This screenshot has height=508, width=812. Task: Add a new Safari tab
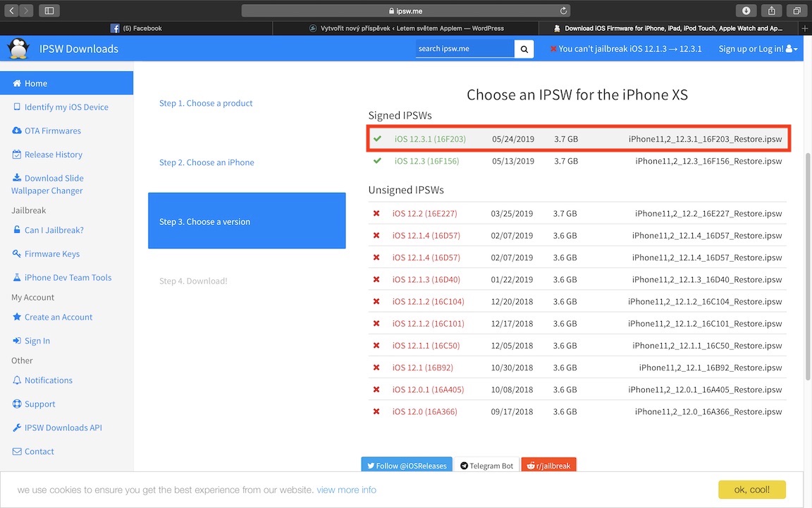(x=805, y=28)
